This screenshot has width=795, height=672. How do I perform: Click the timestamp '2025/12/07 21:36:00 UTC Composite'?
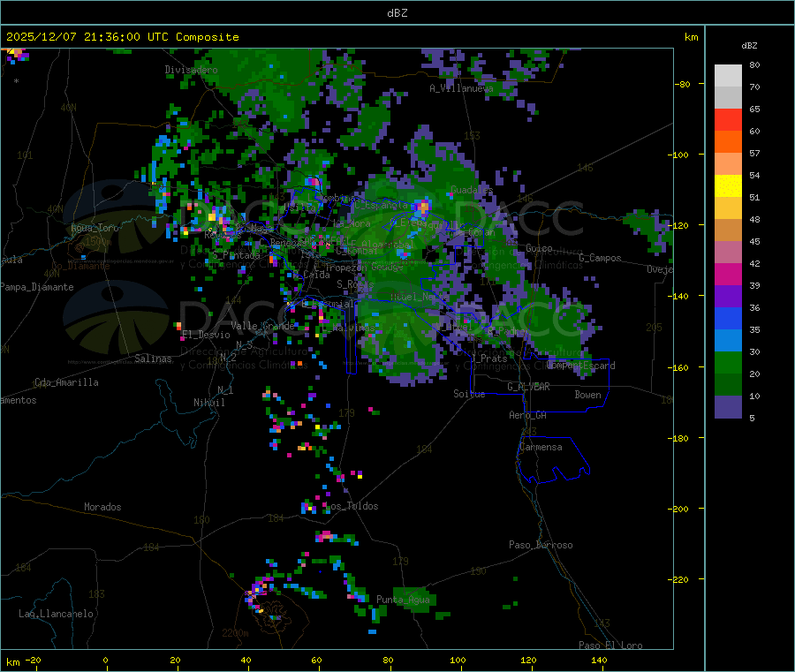click(x=122, y=37)
